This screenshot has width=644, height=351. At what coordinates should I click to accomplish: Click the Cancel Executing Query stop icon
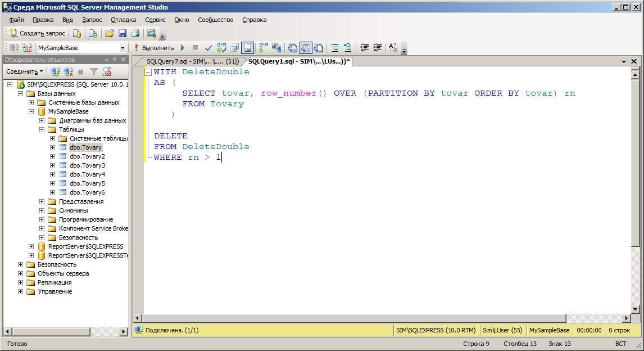tap(195, 48)
